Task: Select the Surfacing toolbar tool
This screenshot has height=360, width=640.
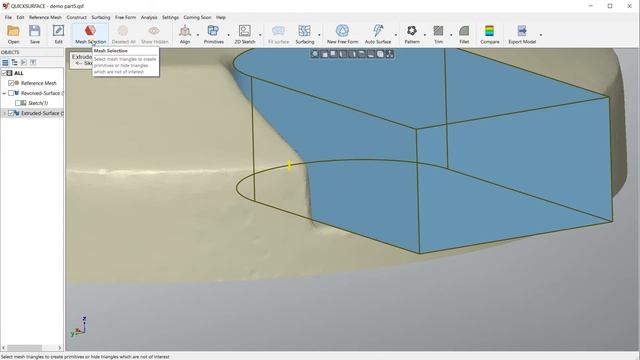Action: (304, 34)
